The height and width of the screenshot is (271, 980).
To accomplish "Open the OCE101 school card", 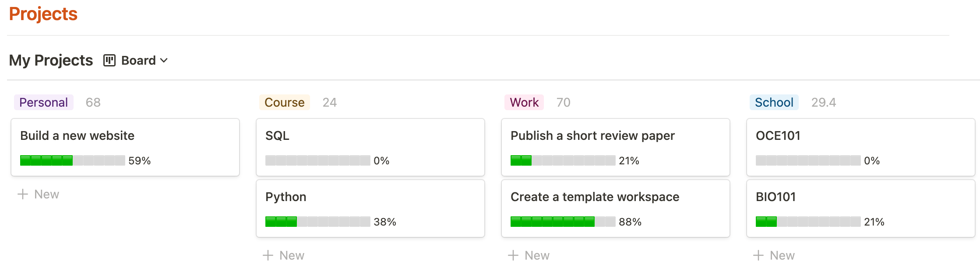I will click(861, 147).
